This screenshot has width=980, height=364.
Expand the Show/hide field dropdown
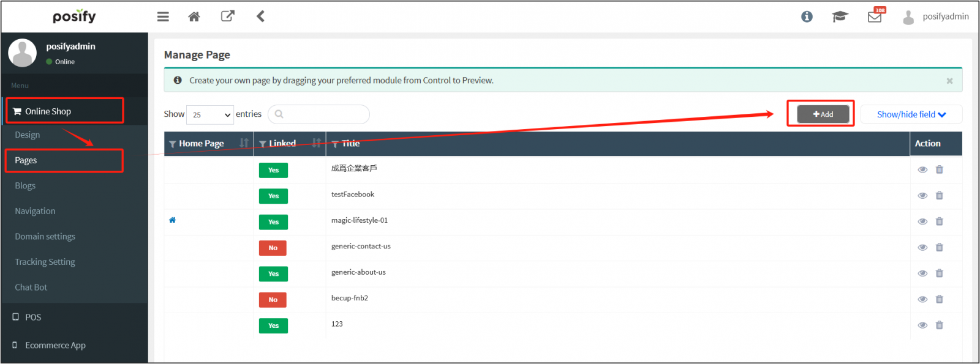tap(911, 114)
